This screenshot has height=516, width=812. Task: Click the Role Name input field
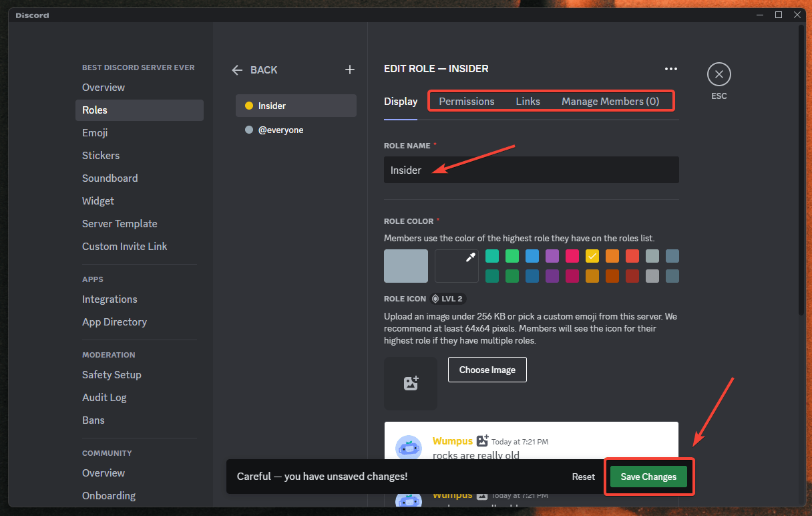(531, 170)
